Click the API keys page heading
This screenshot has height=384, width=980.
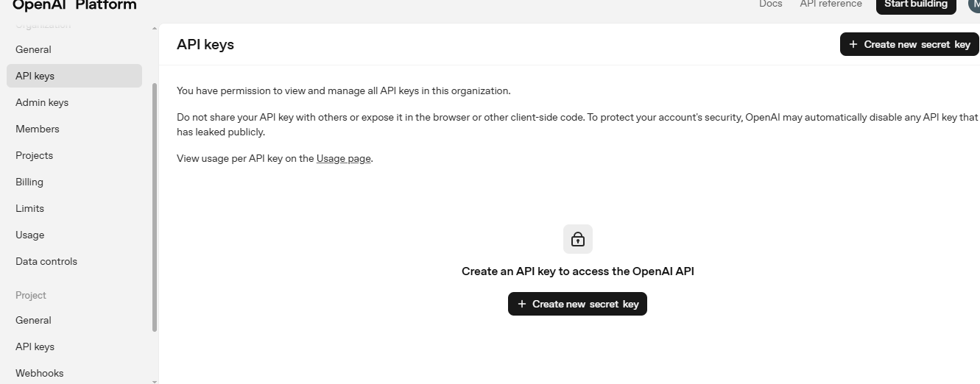pyautogui.click(x=205, y=44)
